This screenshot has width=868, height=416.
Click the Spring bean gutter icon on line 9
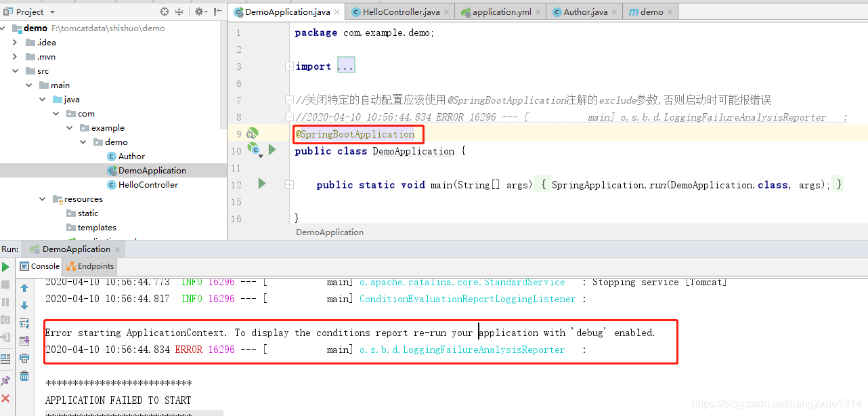252,133
